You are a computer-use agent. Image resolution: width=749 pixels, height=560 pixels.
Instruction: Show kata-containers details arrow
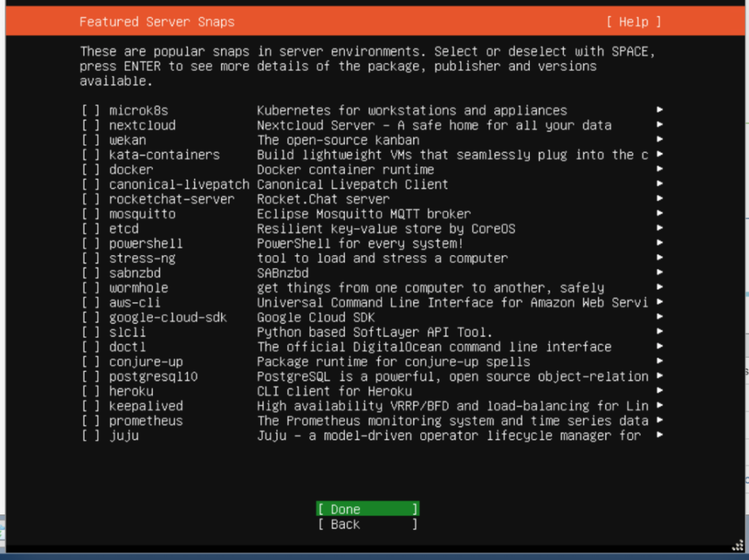tap(660, 155)
